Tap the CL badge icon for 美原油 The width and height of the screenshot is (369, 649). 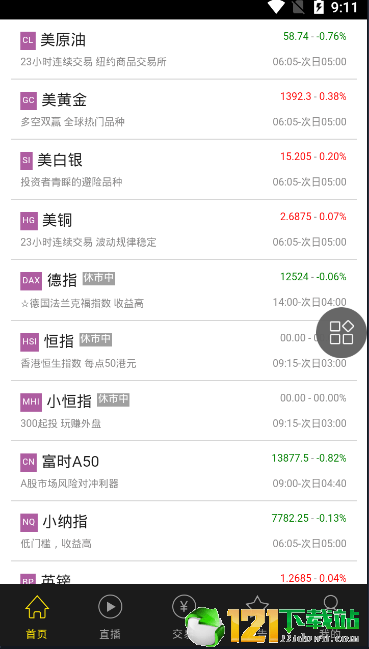28,41
